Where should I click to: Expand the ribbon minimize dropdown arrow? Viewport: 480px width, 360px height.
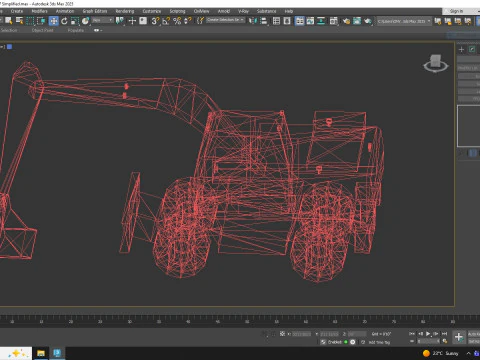click(98, 30)
